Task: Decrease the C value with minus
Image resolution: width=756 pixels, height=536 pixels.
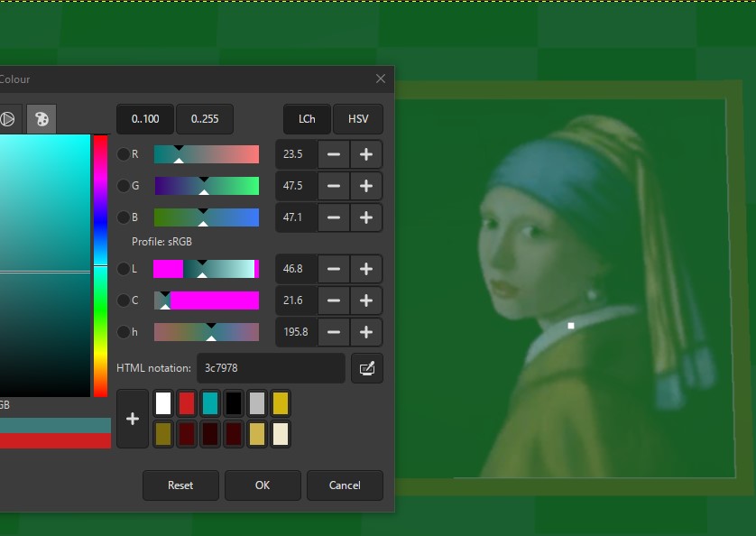Action: coord(334,300)
